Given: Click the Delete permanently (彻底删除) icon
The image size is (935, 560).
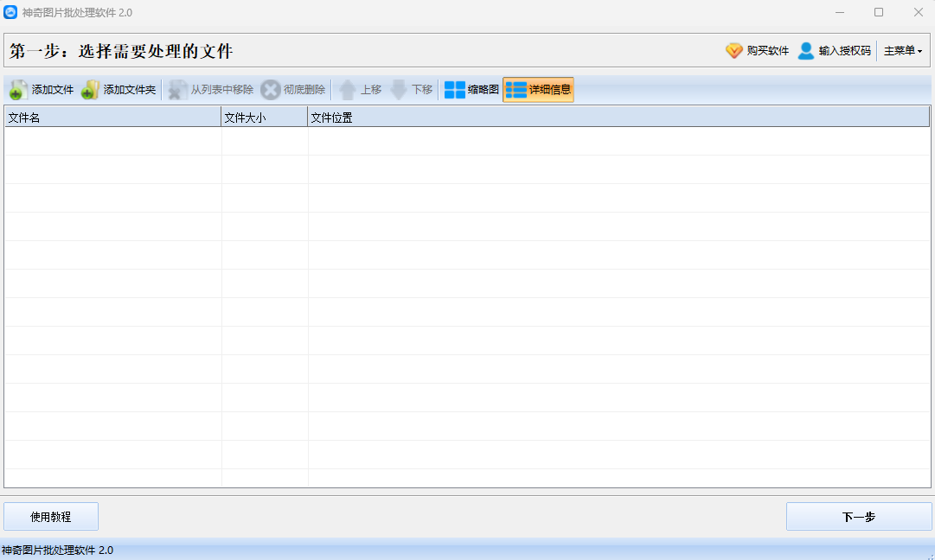Looking at the screenshot, I should click(271, 90).
